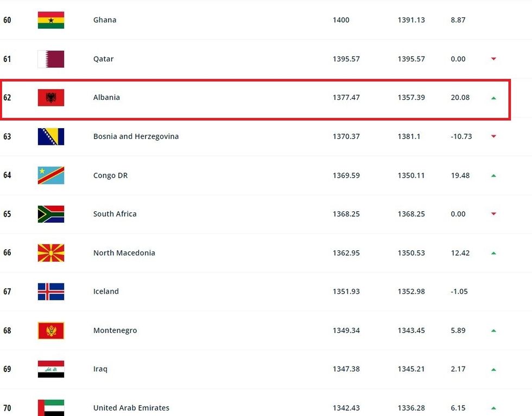Click the United Arab Emirates flag

click(51, 408)
